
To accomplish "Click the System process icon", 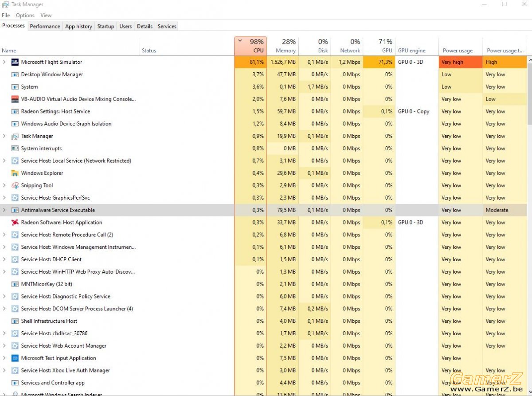I will [15, 87].
